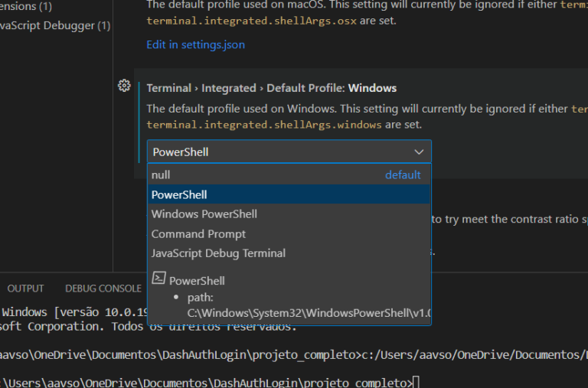Open JavaScript Debugger (1) settings category
Image resolution: width=588 pixels, height=388 pixels.
55,25
